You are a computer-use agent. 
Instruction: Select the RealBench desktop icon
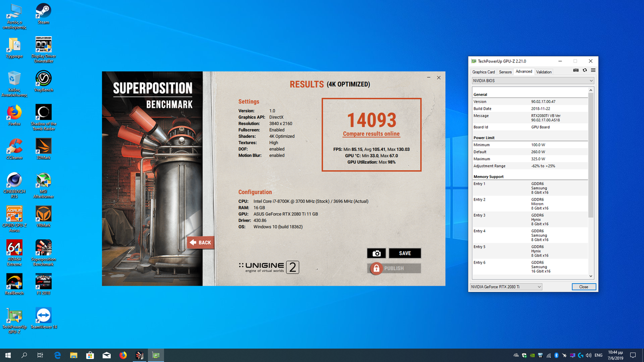coord(14,285)
